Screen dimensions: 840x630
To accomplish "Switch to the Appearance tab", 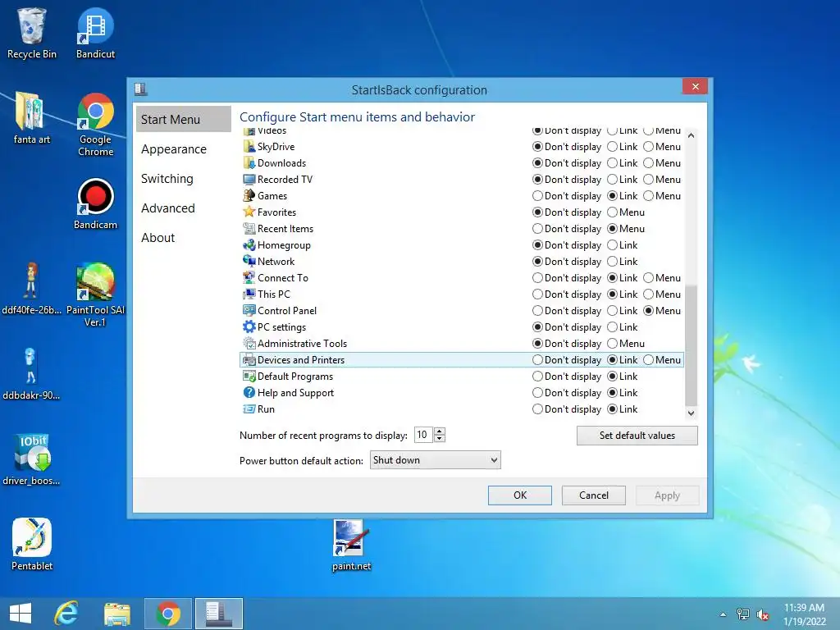I will [x=174, y=149].
